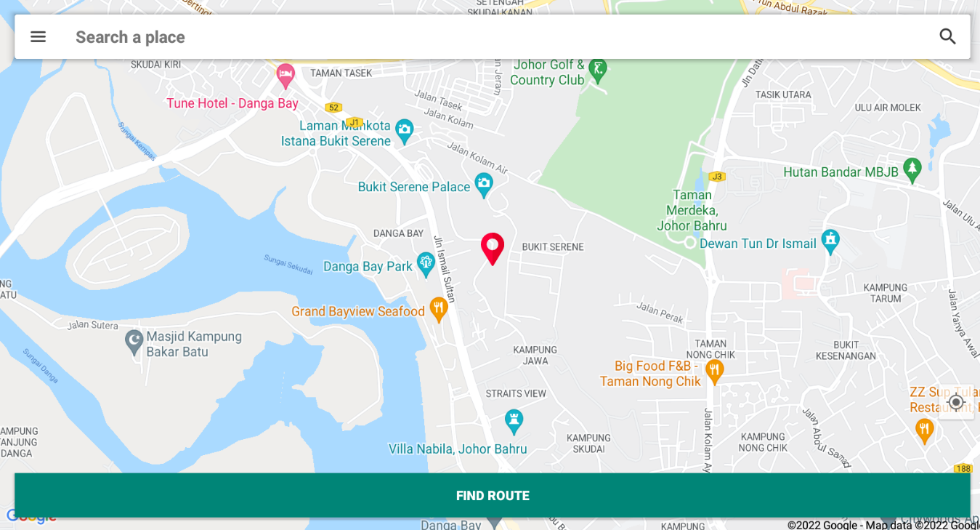Screen dimensions: 980x530
Task: Click the search magnifier icon
Action: (x=947, y=36)
